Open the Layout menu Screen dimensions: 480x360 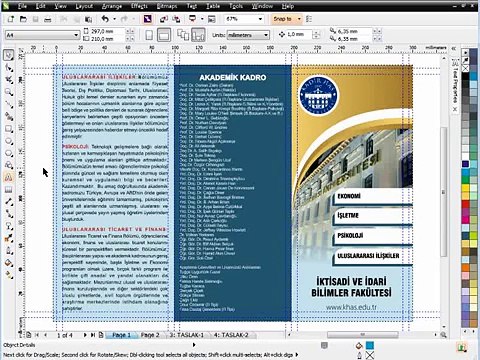(84, 6)
